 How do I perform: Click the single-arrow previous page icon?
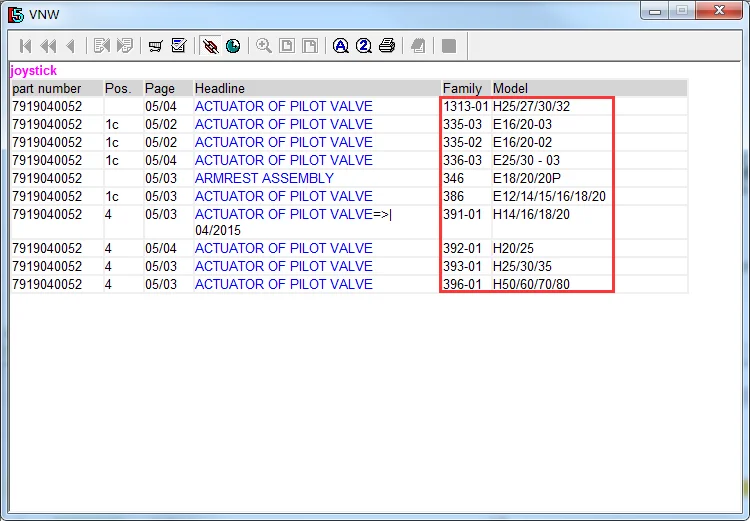(71, 46)
